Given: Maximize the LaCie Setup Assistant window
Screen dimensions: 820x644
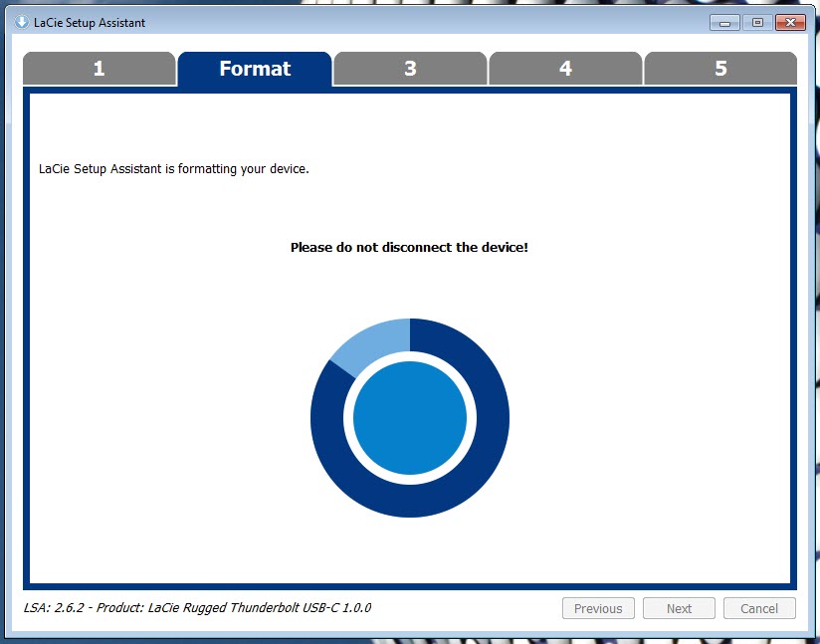Looking at the screenshot, I should point(757,23).
